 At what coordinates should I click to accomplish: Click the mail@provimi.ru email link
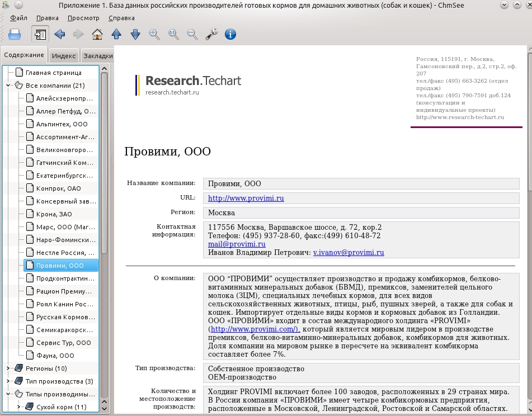pos(237,244)
